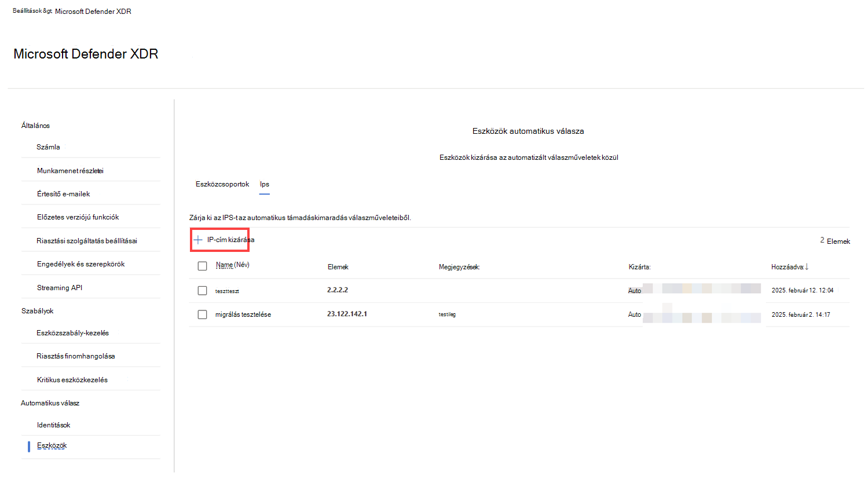Go to Értesítő e-mailek settings
This screenshot has width=868, height=483.
[64, 194]
